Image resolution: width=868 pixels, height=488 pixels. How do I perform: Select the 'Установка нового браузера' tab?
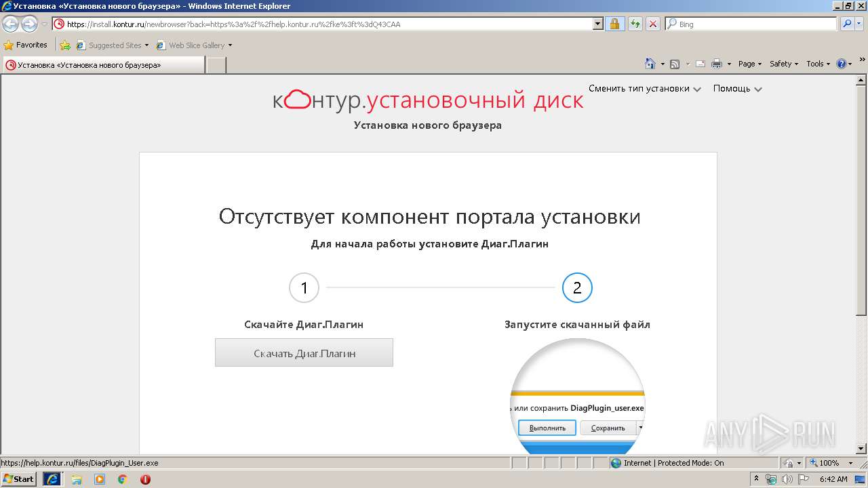102,65
